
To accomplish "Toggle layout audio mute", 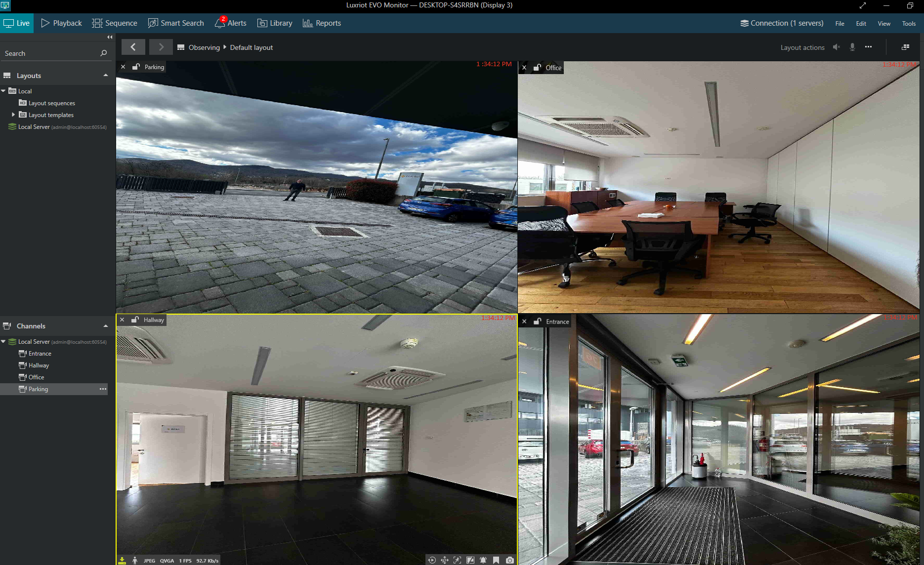I will tap(836, 47).
